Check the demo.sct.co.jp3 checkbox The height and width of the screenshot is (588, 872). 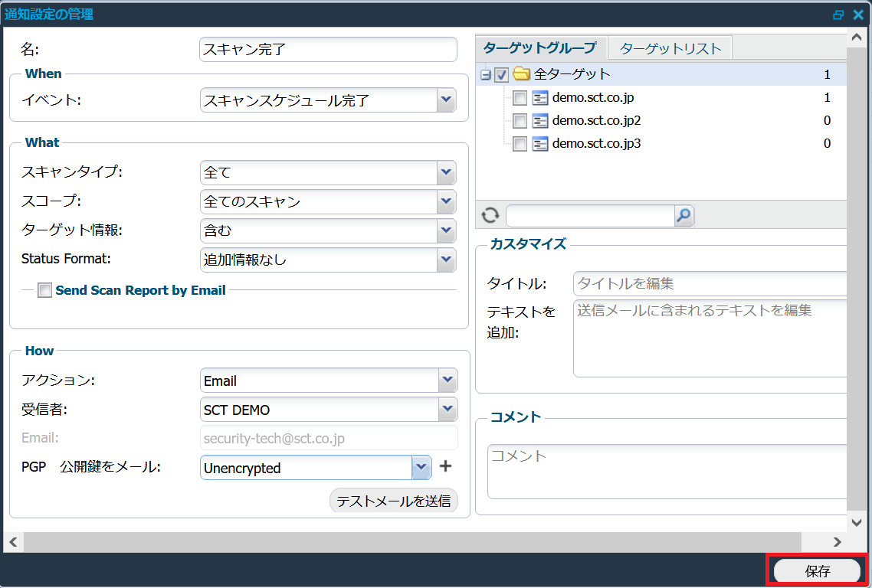pos(520,145)
